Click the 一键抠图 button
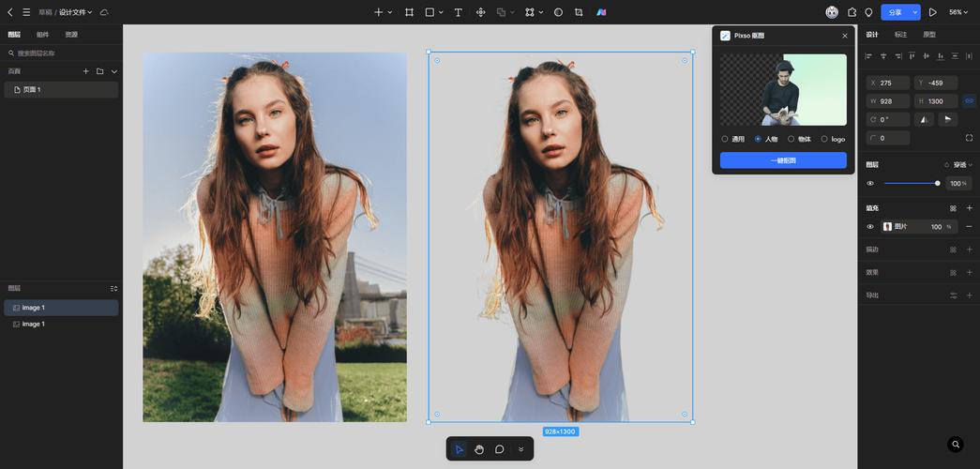 [x=783, y=160]
